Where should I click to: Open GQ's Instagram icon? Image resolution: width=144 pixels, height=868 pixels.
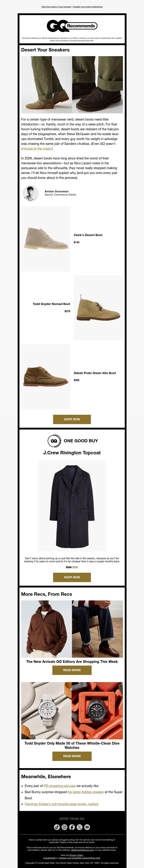64,827
